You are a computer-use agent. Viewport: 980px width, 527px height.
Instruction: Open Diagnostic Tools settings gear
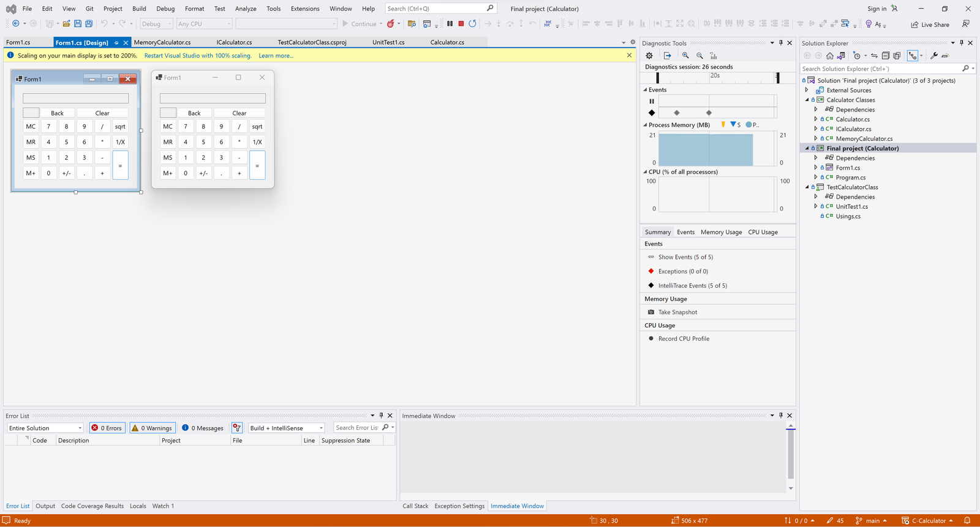(649, 56)
